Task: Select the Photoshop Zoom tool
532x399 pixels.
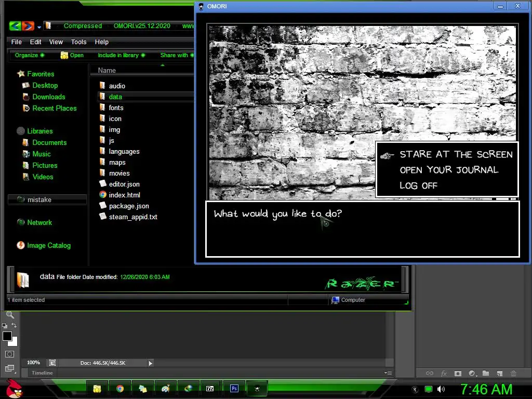Action: 10,315
